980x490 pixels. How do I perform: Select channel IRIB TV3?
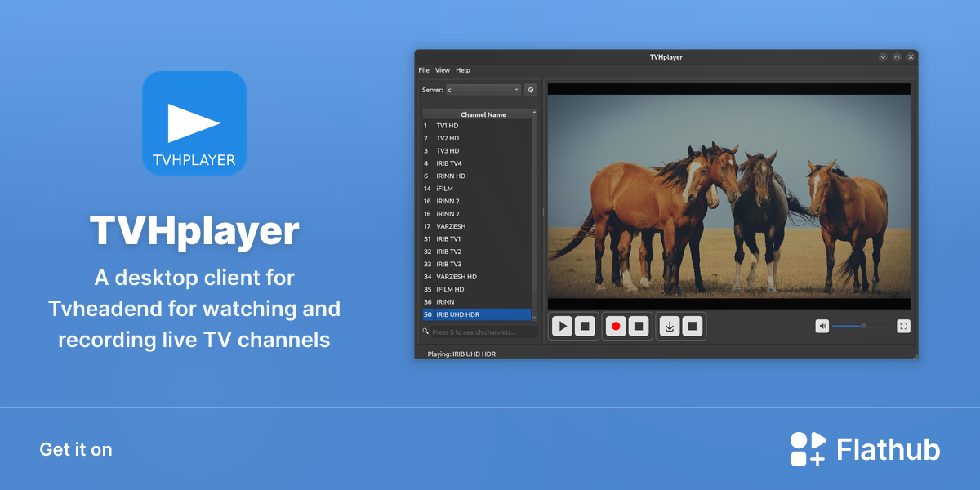click(x=477, y=265)
